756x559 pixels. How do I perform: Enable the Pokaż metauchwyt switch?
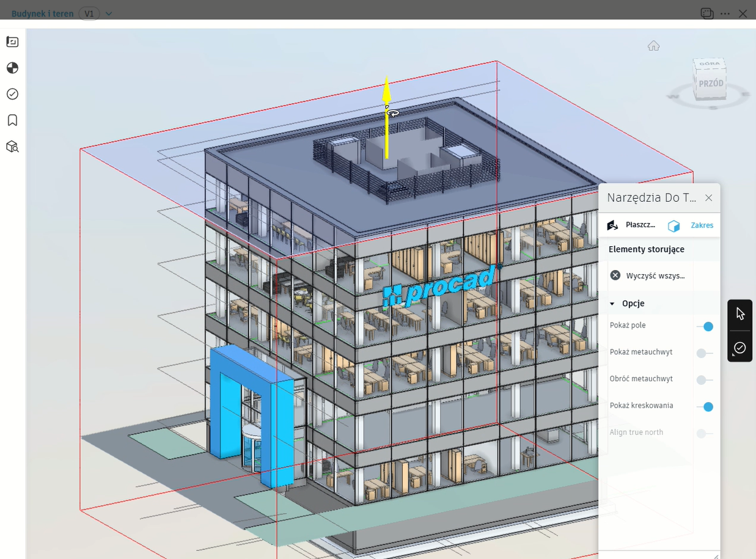pos(705,353)
